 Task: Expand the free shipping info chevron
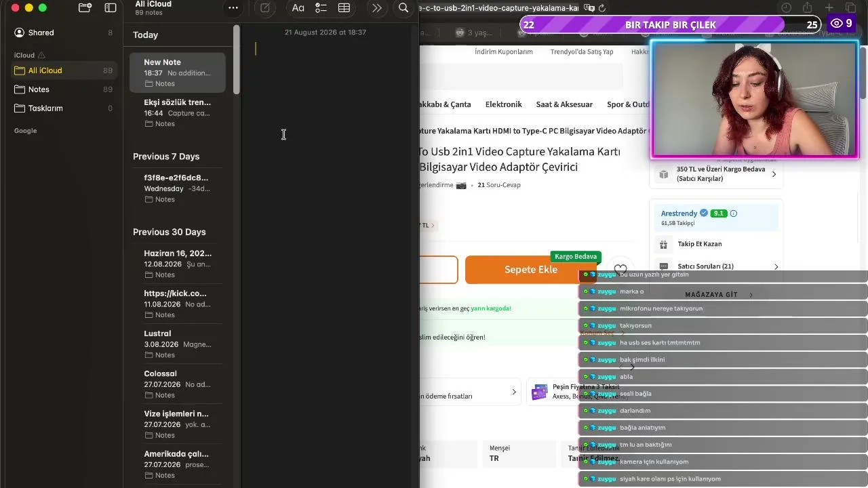[x=774, y=174]
